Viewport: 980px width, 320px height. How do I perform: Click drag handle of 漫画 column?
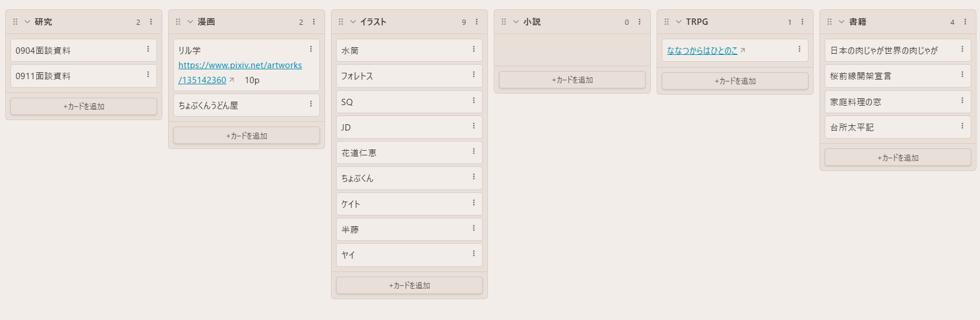pos(178,22)
